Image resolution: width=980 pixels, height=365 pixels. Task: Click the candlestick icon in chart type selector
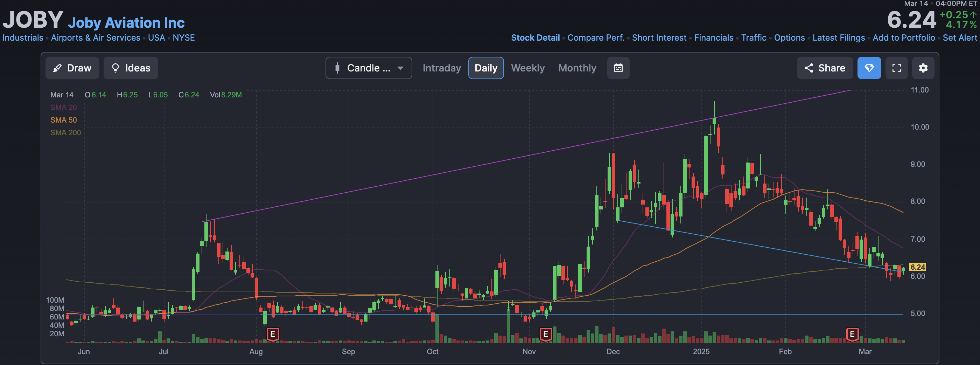tap(337, 68)
